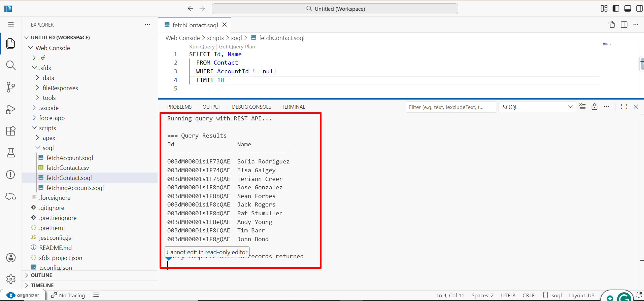
Task: Expand the Outline section
Action: 27,275
